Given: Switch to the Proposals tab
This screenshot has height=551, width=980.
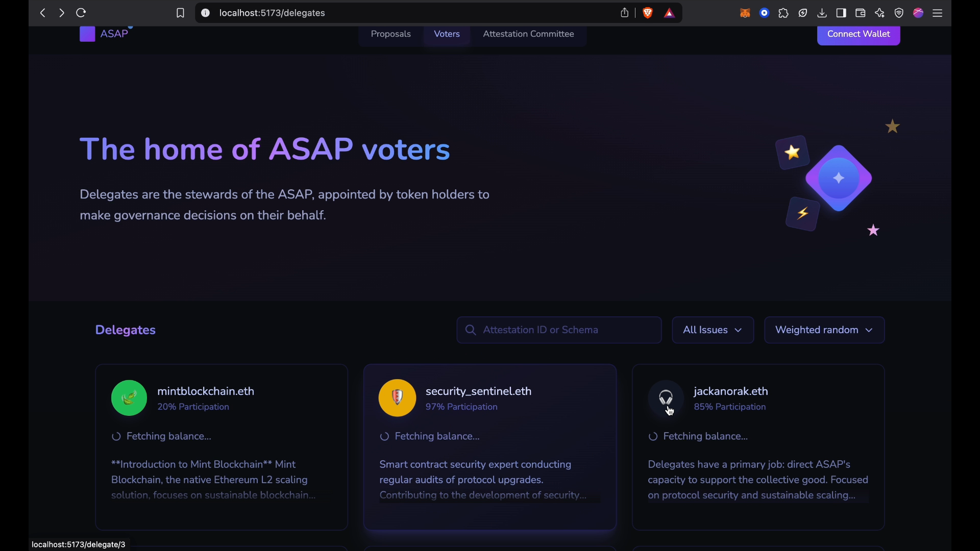Looking at the screenshot, I should coord(390,34).
